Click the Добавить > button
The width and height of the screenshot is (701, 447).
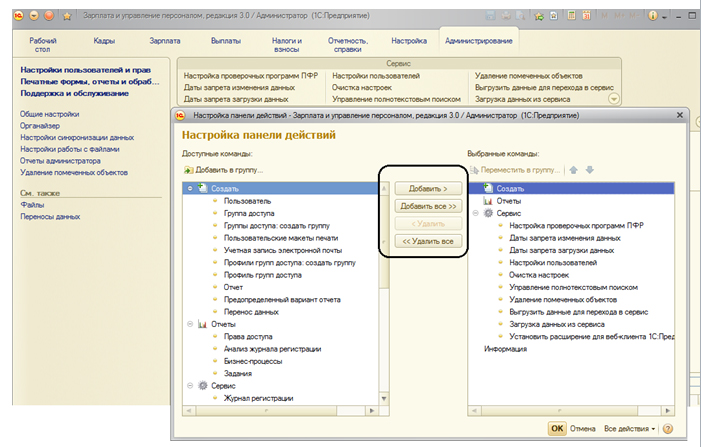pyautogui.click(x=428, y=189)
